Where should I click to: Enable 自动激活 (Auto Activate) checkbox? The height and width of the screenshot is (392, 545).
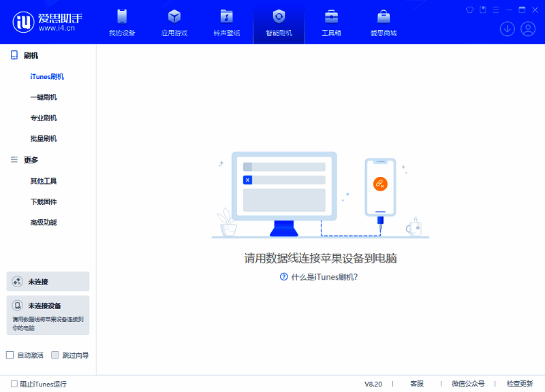10,355
